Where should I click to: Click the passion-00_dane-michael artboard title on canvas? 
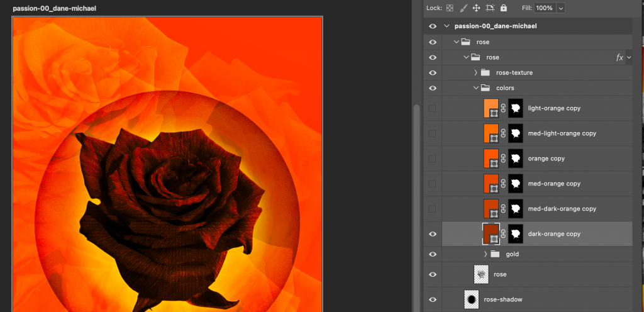(54, 8)
